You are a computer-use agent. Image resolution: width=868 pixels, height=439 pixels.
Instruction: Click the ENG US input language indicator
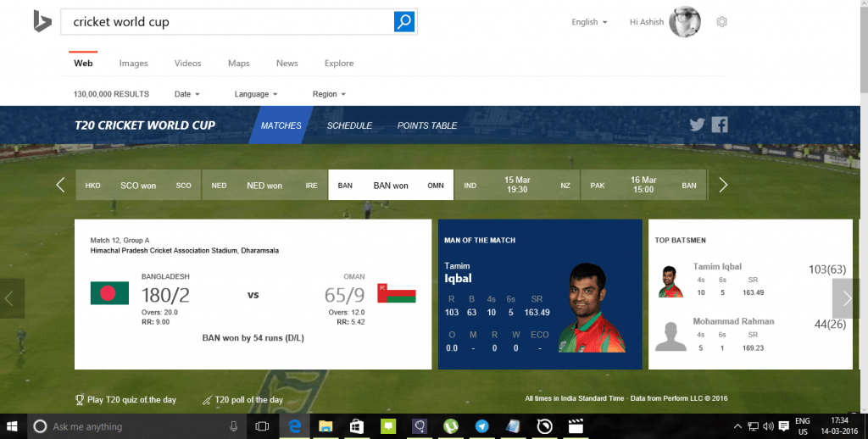click(803, 426)
